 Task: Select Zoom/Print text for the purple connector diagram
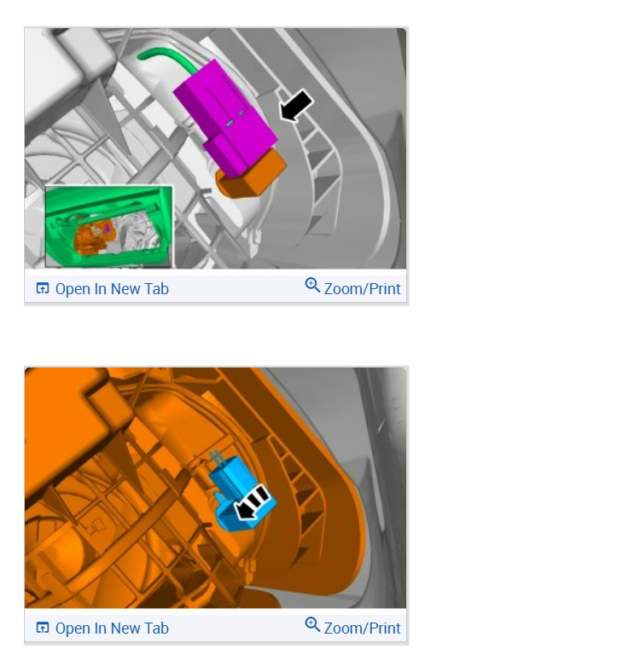pos(363,289)
